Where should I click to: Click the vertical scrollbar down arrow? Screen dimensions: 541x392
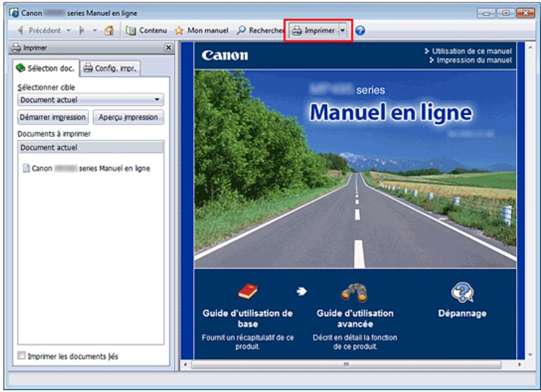click(x=531, y=354)
